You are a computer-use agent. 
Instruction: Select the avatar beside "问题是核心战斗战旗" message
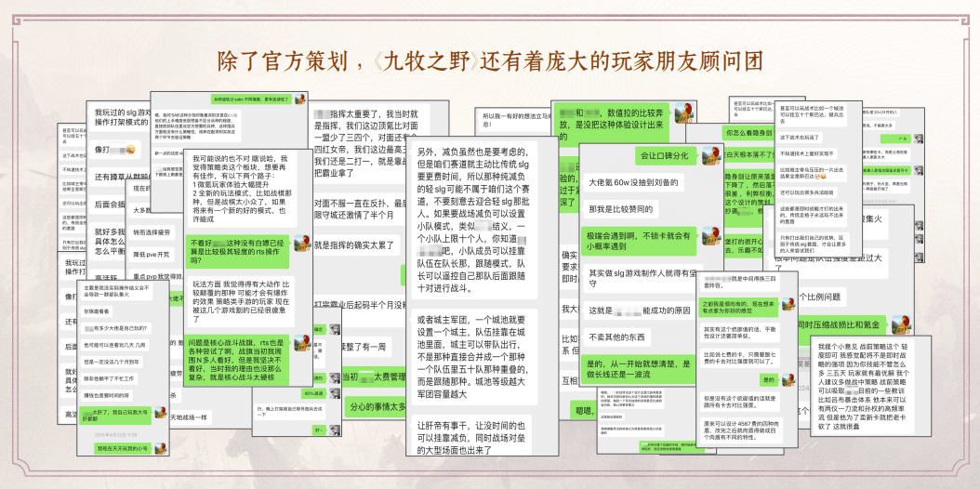(x=302, y=343)
